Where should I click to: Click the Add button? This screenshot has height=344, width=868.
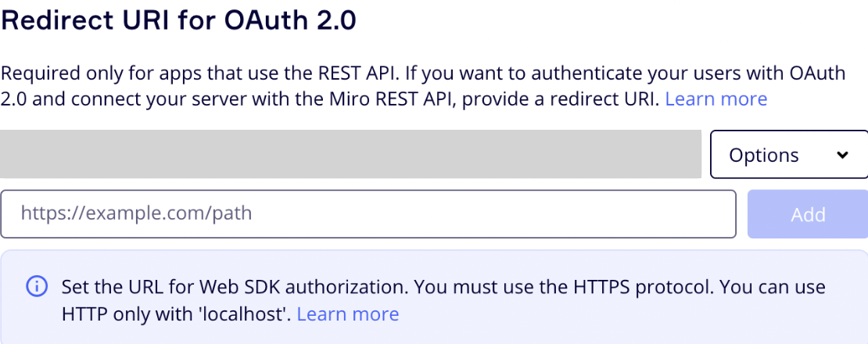pos(808,214)
